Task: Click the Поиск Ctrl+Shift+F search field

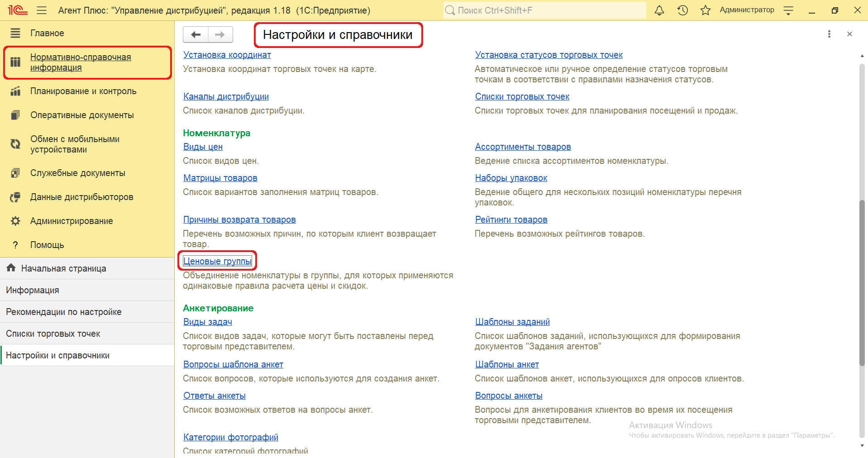Action: click(x=545, y=10)
